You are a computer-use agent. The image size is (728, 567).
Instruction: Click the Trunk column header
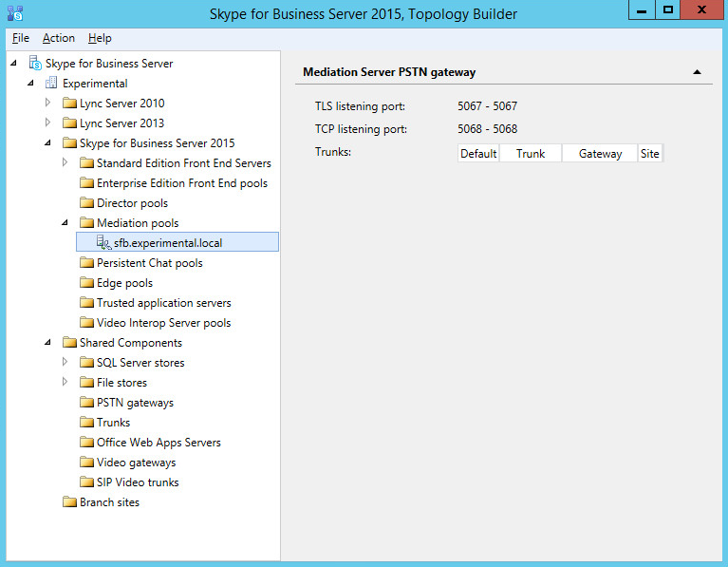pos(531,154)
